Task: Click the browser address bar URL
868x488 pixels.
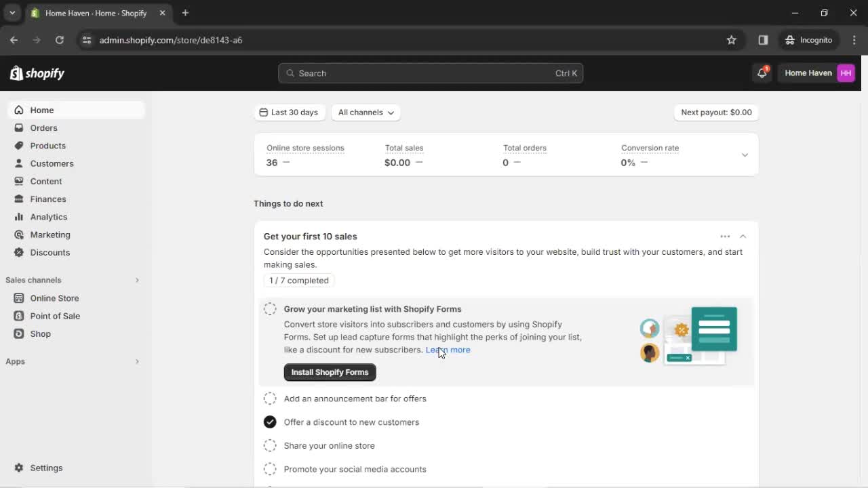Action: tap(171, 40)
